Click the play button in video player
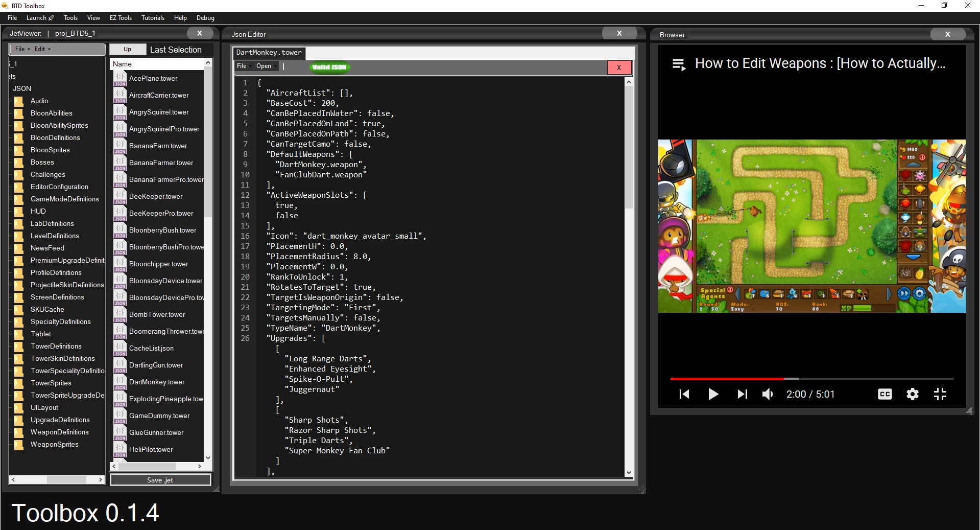Image resolution: width=980 pixels, height=530 pixels. (713, 394)
